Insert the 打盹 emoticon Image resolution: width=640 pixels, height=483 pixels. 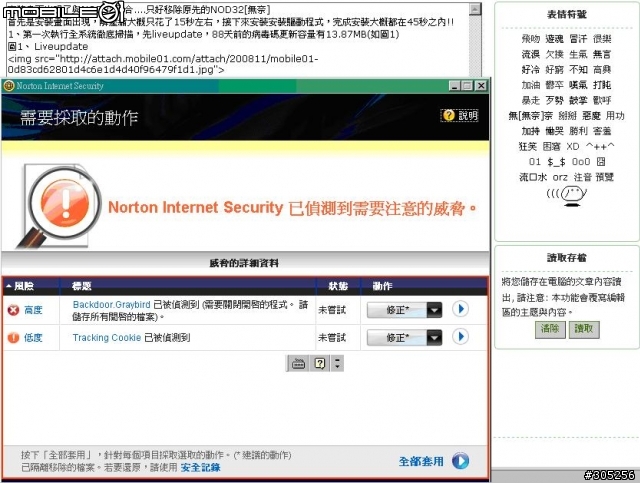[602, 85]
